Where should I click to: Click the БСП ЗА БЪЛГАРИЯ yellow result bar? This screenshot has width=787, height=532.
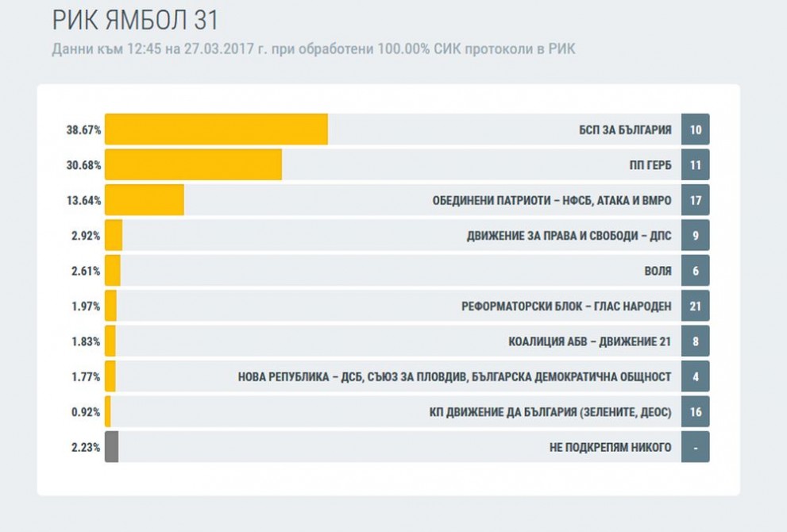coord(216,129)
